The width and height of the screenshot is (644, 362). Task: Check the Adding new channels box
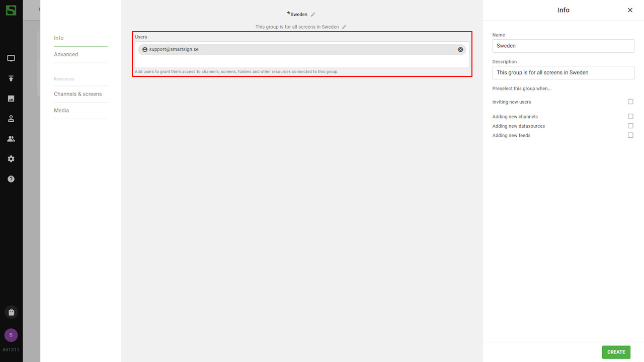click(x=630, y=116)
